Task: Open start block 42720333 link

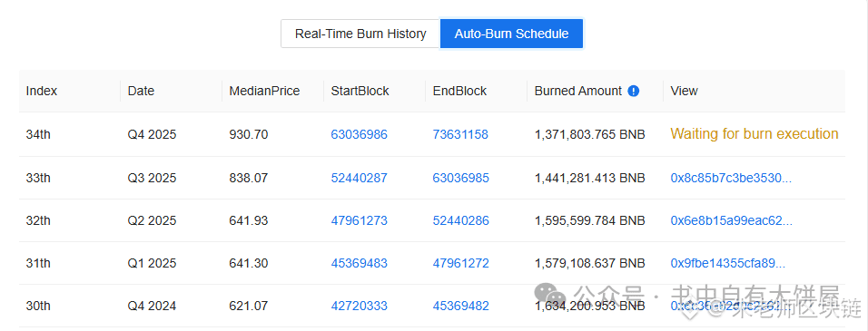Action: (x=360, y=306)
